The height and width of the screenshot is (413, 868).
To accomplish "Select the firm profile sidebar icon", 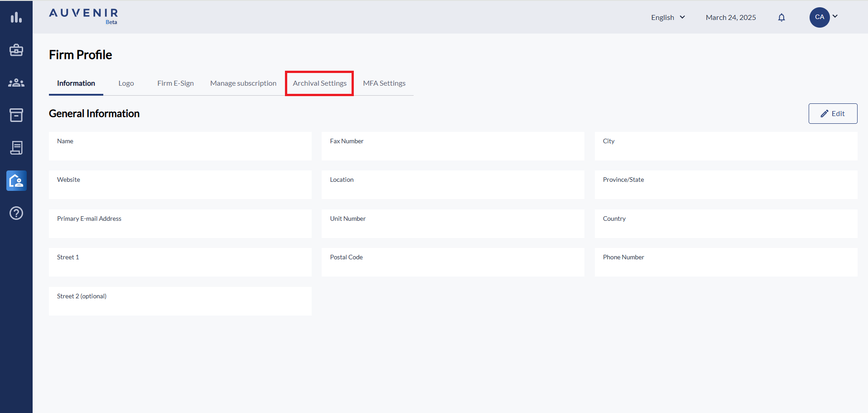I will pyautogui.click(x=16, y=181).
